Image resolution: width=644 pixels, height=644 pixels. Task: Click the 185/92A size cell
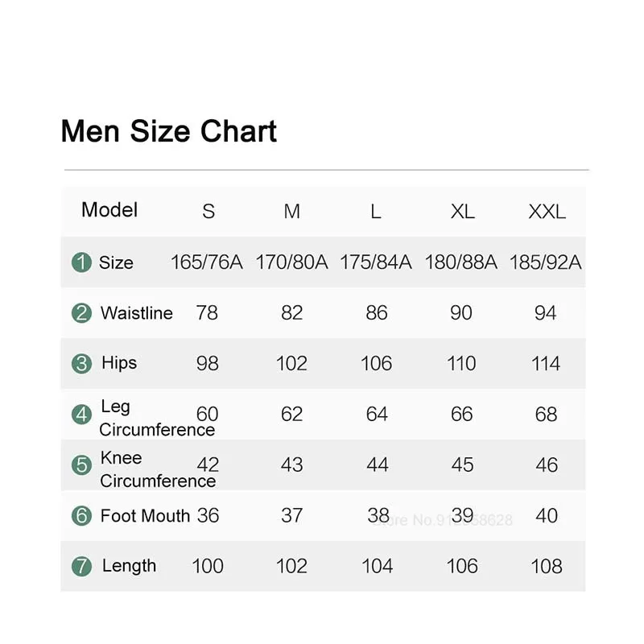tap(545, 262)
